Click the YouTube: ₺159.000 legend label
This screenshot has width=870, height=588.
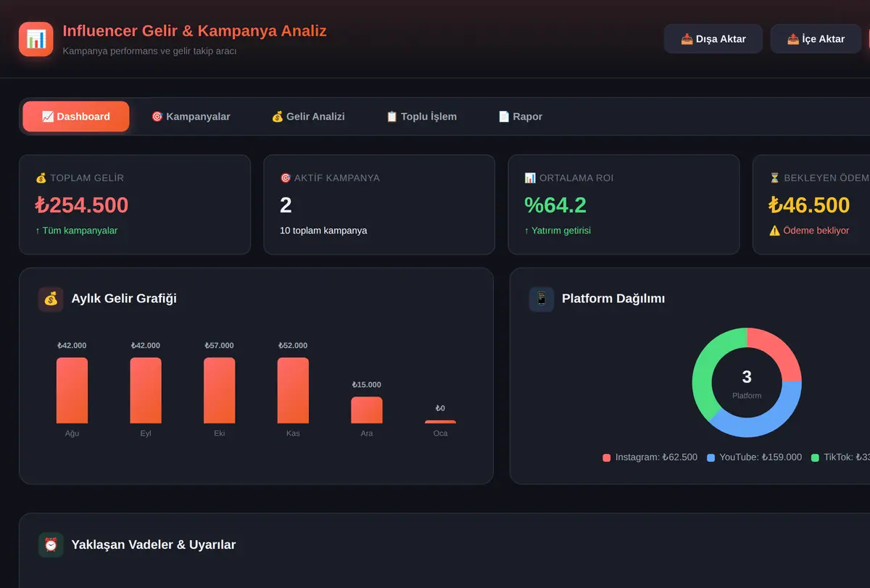pos(761,457)
